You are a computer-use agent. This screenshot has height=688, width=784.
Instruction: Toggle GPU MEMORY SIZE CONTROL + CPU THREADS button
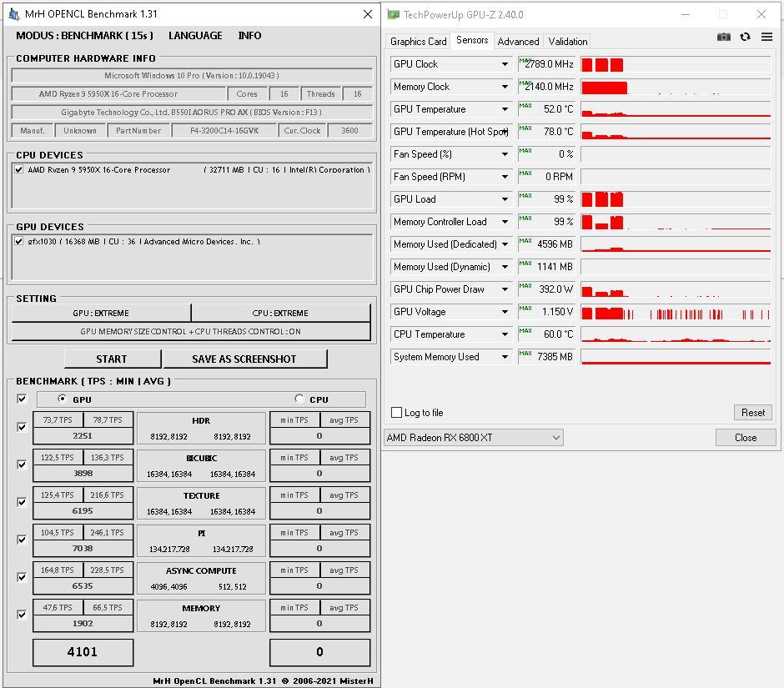coord(190,332)
